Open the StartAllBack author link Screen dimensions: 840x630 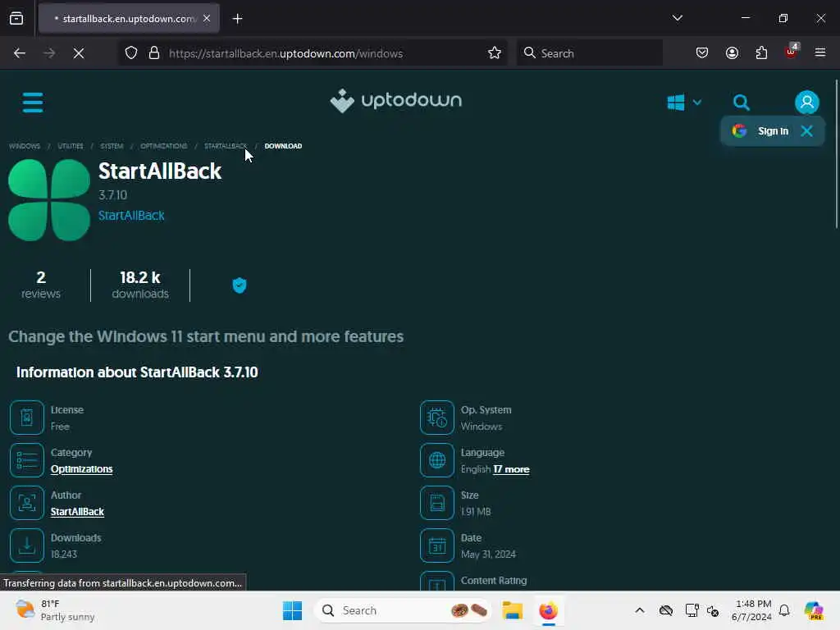[x=77, y=512]
